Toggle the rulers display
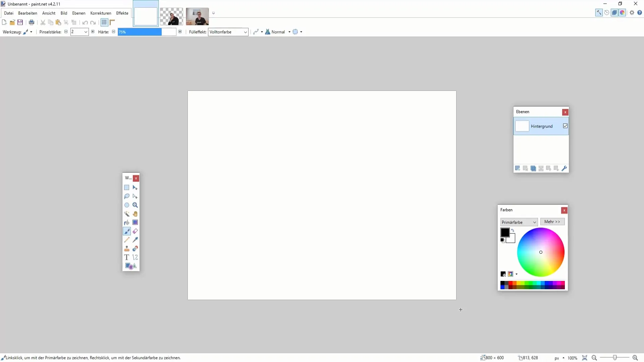 tap(112, 22)
